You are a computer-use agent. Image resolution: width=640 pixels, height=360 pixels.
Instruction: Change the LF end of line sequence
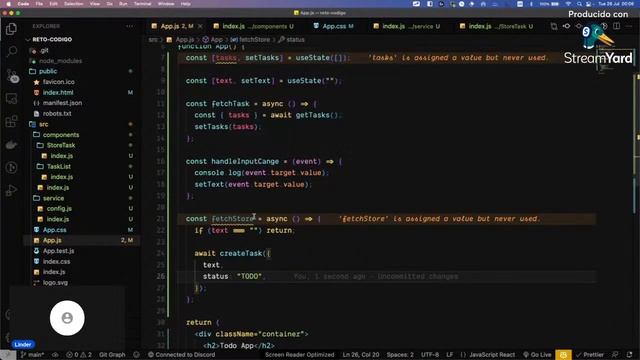pos(449,355)
